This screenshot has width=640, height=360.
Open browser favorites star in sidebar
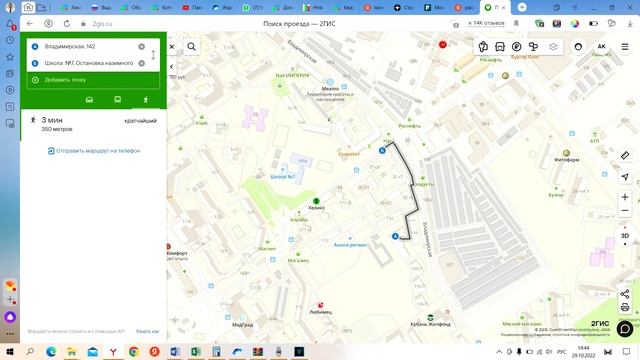point(10,57)
